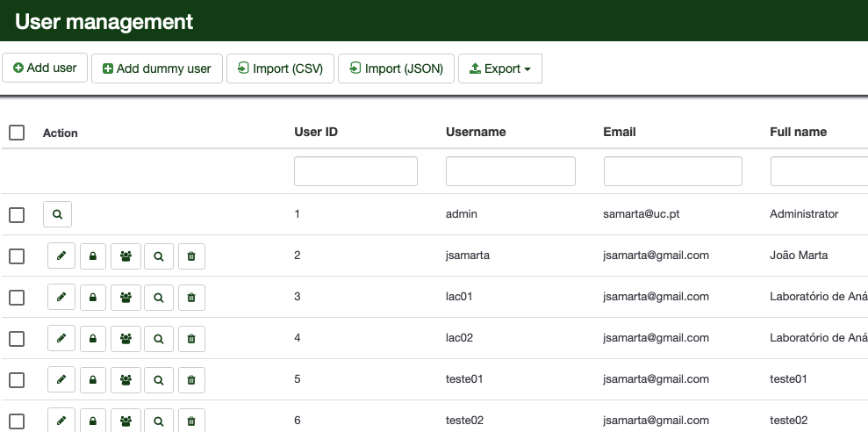Screen dimensions: 868x432
Task: Sort by the Username column header
Action: click(476, 132)
